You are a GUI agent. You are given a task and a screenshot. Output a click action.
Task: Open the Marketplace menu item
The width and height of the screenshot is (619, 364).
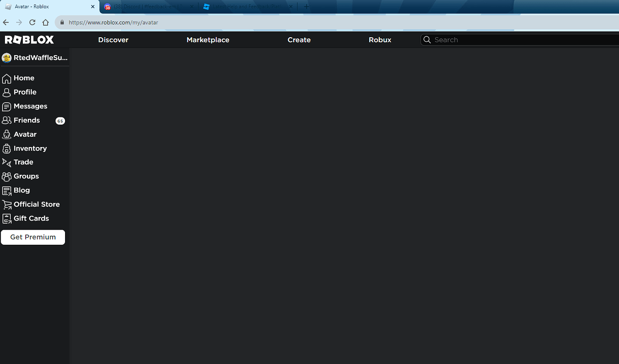[x=208, y=39]
